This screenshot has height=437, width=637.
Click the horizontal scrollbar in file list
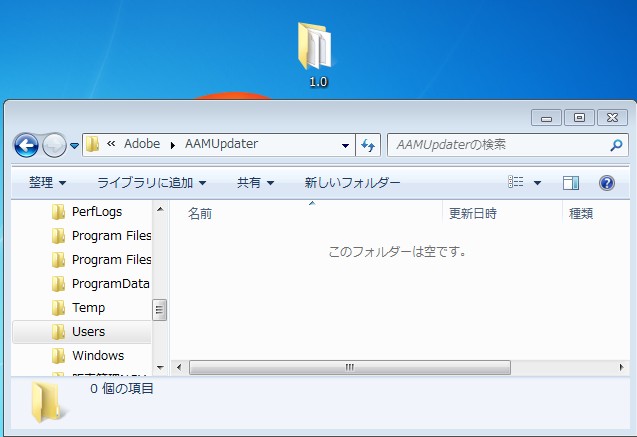click(x=350, y=367)
